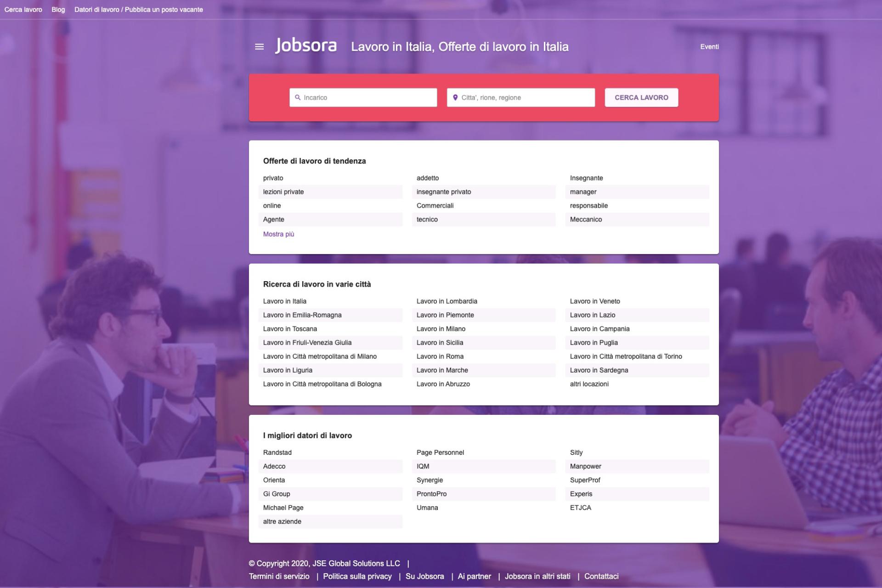Open Su Jobsora footer link

[x=425, y=577]
